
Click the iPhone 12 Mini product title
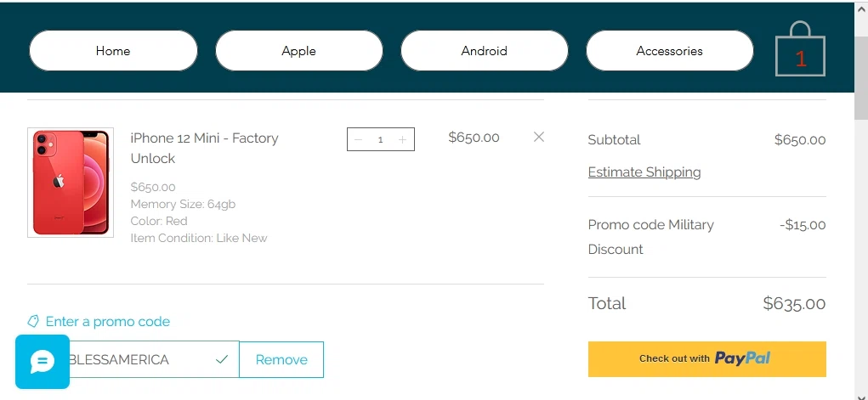(204, 149)
